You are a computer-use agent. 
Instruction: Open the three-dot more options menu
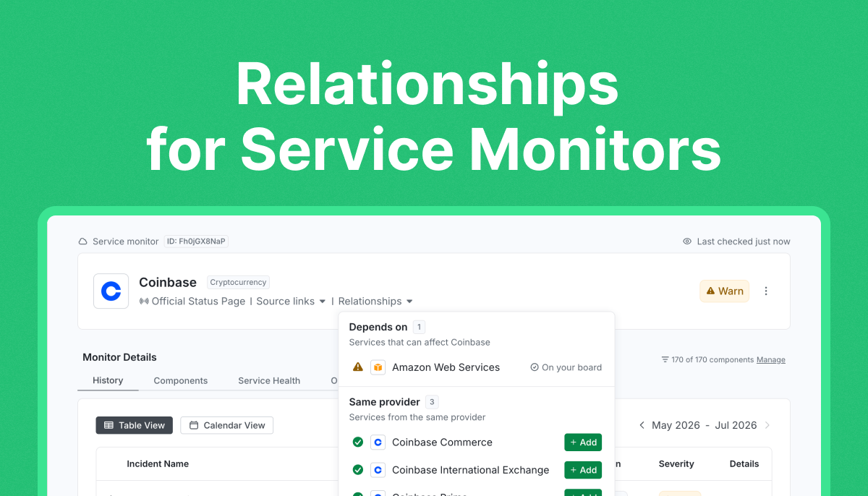coord(766,291)
